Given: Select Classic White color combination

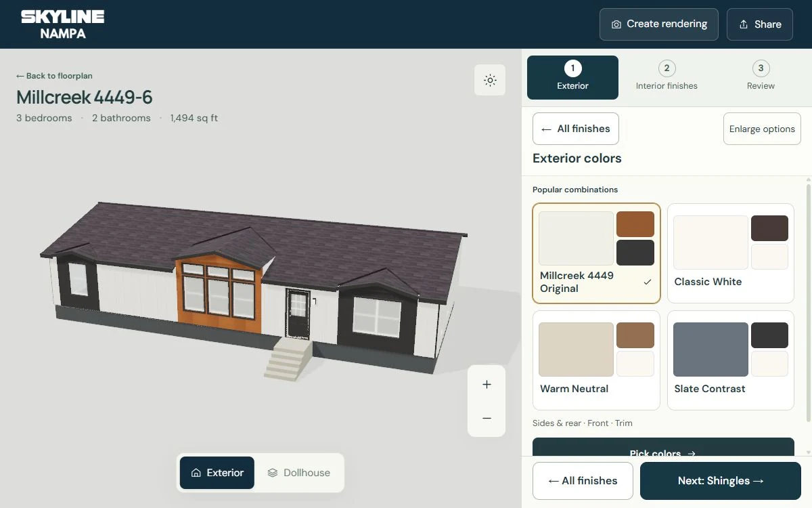Looking at the screenshot, I should click(x=731, y=253).
